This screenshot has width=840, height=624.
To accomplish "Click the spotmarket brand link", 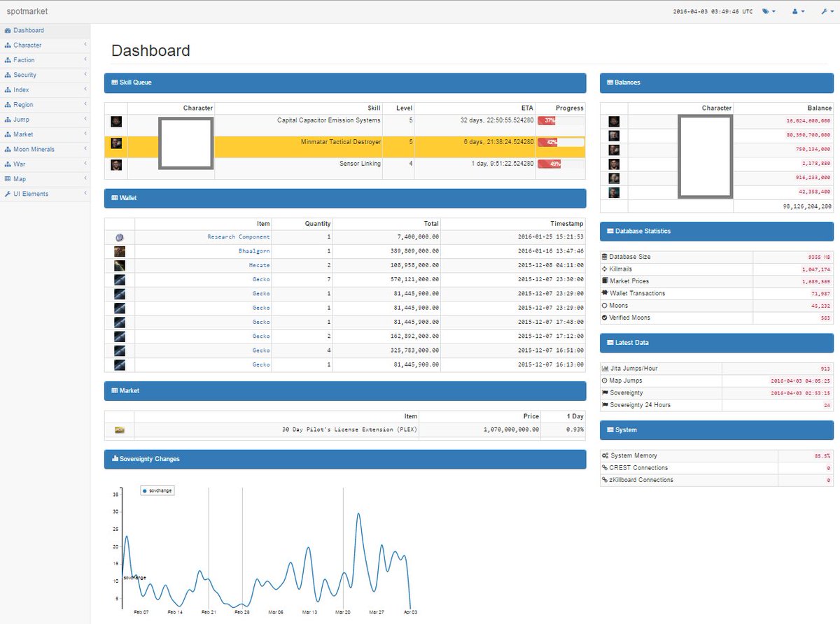I will click(x=27, y=11).
